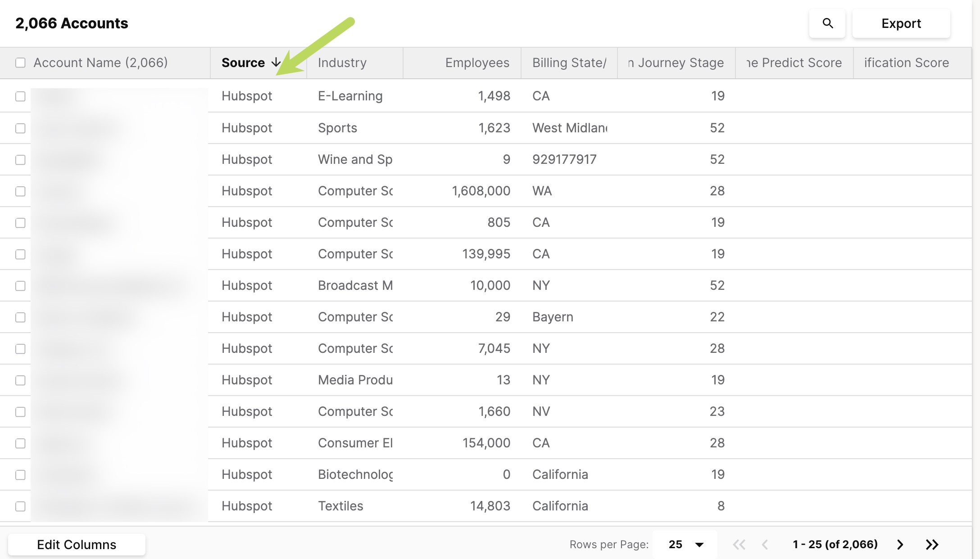The height and width of the screenshot is (559, 980).
Task: Click the journey stage value 8
Action: pyautogui.click(x=721, y=506)
